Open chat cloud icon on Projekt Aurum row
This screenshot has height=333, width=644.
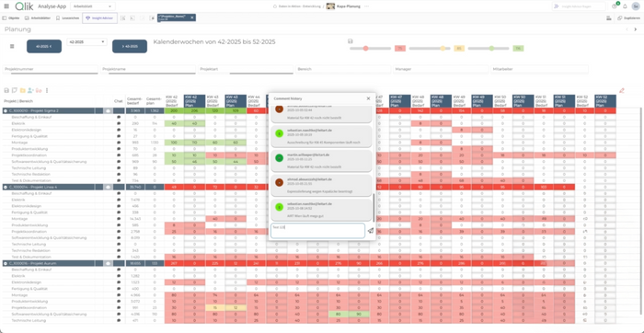[x=108, y=263]
